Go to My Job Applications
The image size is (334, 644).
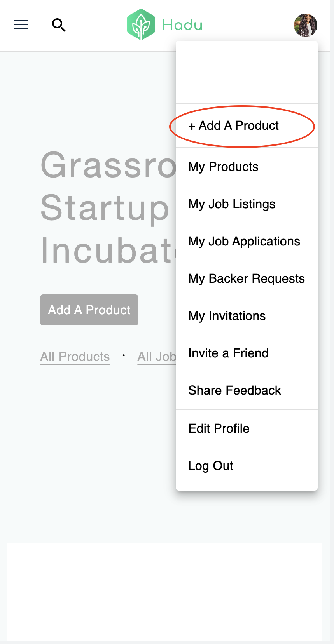coord(244,242)
